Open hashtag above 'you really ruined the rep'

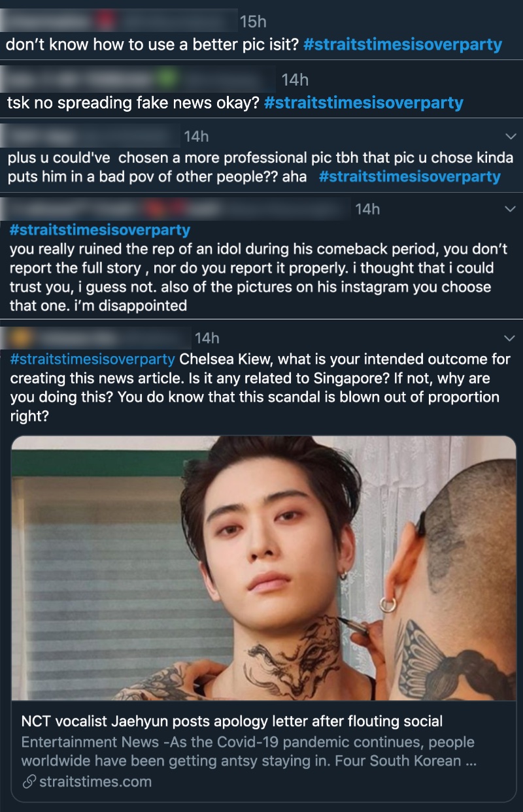point(100,230)
